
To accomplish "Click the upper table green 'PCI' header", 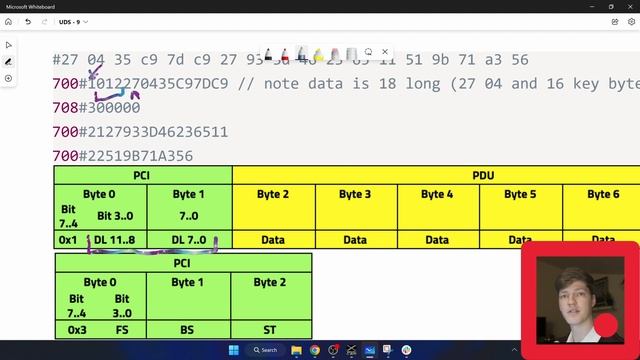I will [x=142, y=176].
